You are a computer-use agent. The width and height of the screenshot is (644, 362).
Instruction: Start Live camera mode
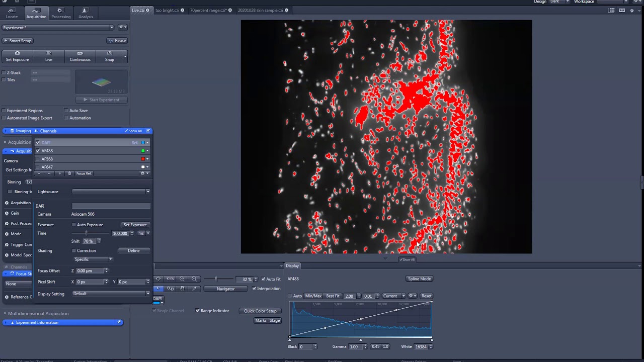[49, 56]
